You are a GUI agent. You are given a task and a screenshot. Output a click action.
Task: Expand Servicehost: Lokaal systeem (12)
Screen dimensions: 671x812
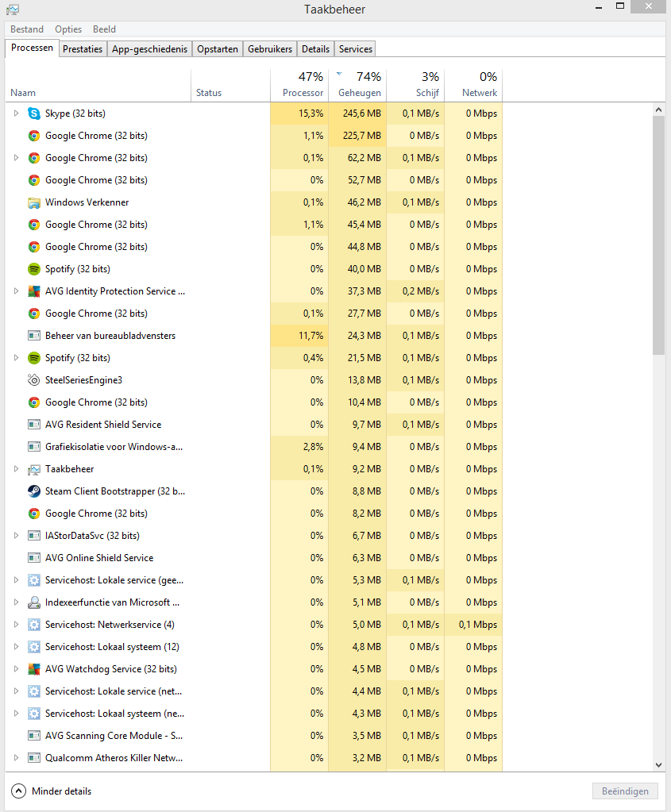pos(16,648)
